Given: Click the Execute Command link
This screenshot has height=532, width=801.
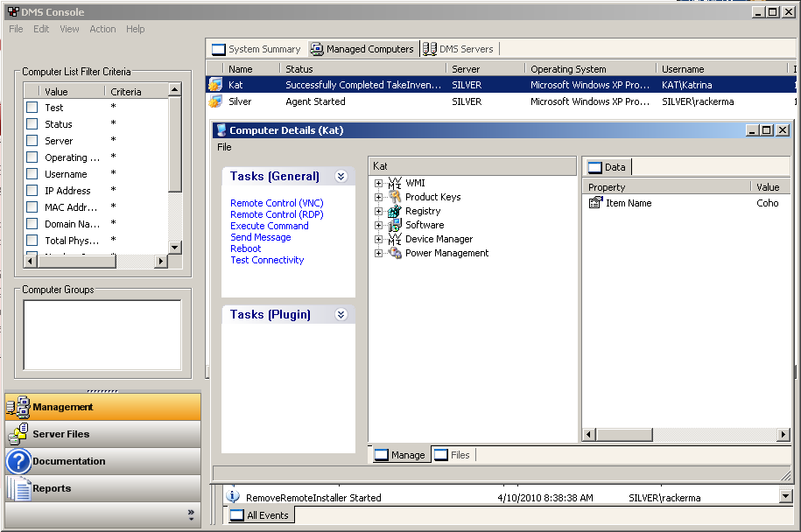Looking at the screenshot, I should pyautogui.click(x=270, y=226).
